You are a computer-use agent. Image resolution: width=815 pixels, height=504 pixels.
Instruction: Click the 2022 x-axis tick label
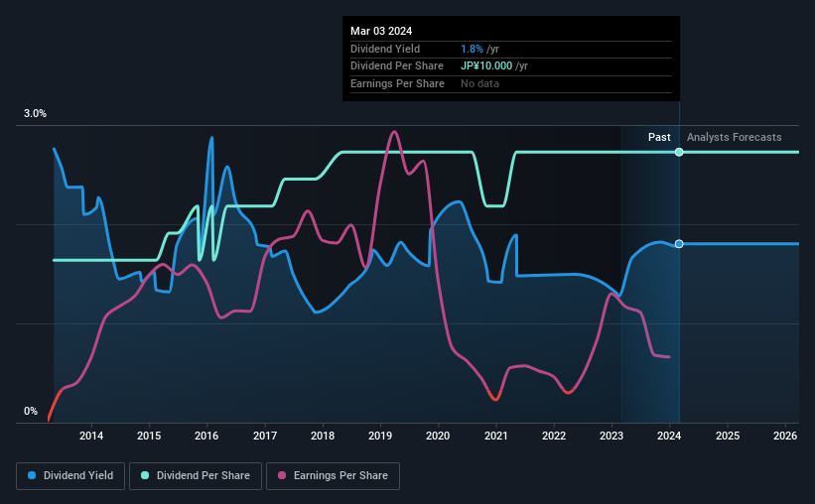(x=554, y=436)
